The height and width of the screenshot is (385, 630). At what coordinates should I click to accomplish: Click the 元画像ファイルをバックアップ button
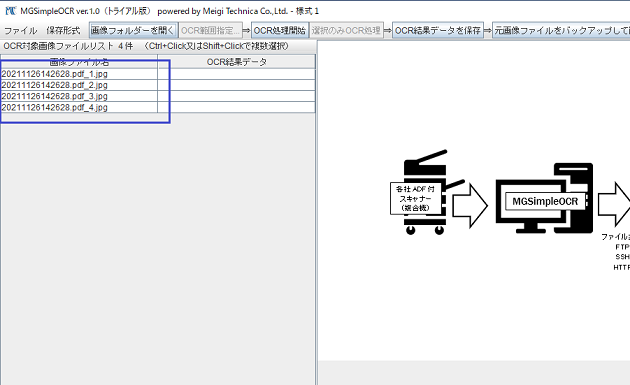(561, 31)
